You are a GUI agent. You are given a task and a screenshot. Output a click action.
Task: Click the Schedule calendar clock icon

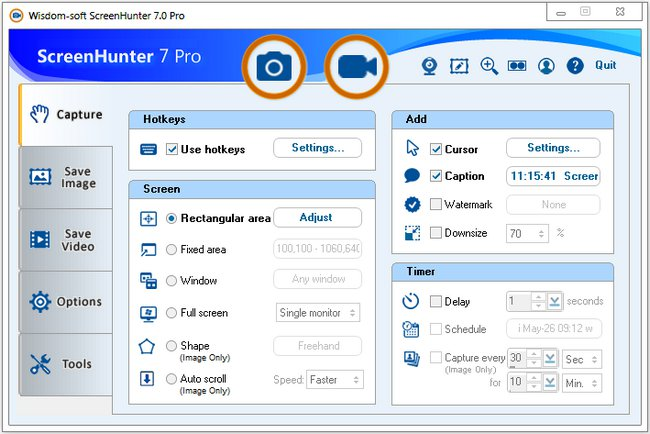(x=410, y=329)
